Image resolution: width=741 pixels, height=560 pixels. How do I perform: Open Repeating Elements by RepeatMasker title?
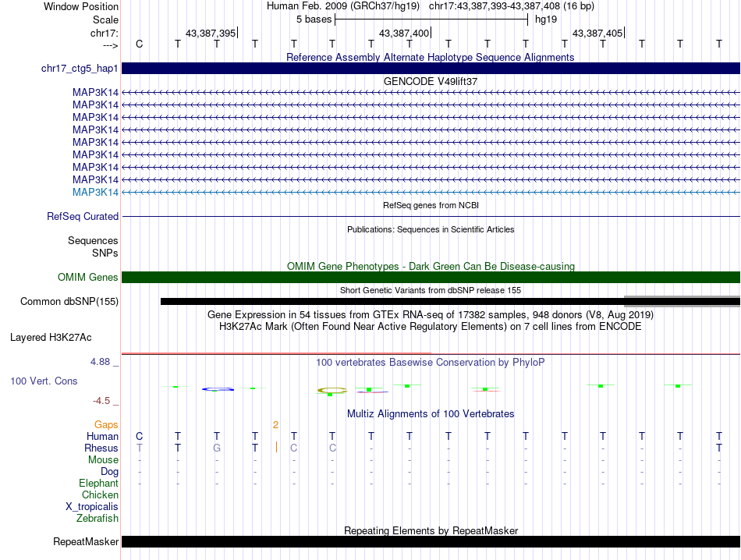coord(431,530)
